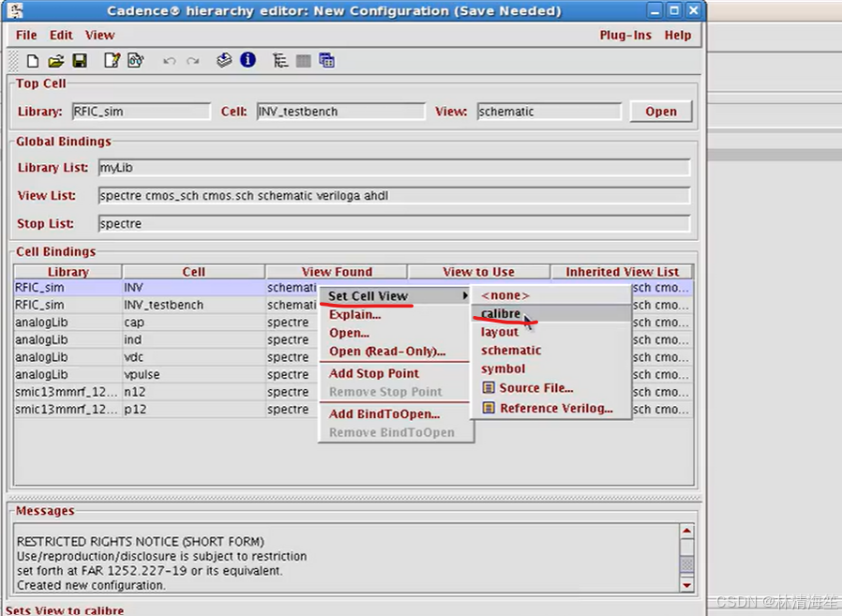Click the View List field
Image resolution: width=842 pixels, height=616 pixels.
[x=394, y=195]
